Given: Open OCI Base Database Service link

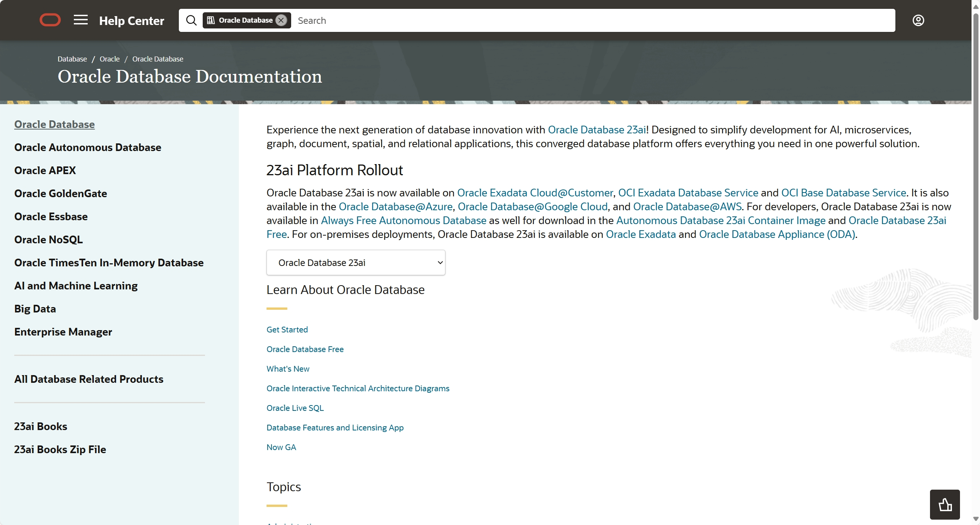Looking at the screenshot, I should (x=844, y=193).
